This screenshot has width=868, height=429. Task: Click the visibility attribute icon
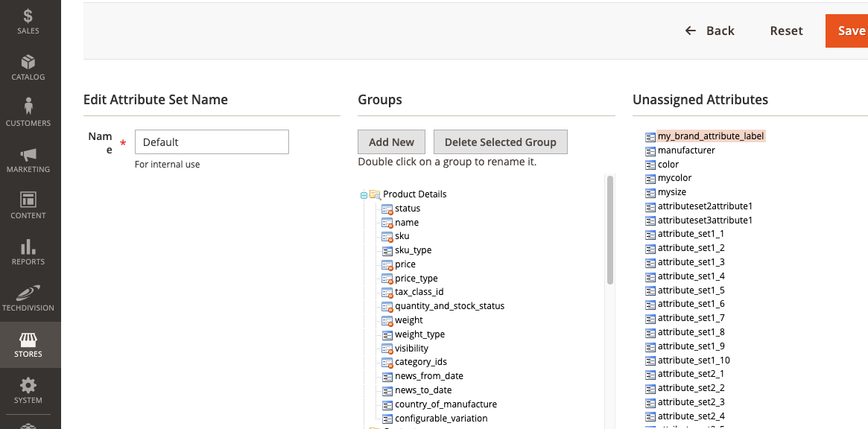[x=387, y=348]
